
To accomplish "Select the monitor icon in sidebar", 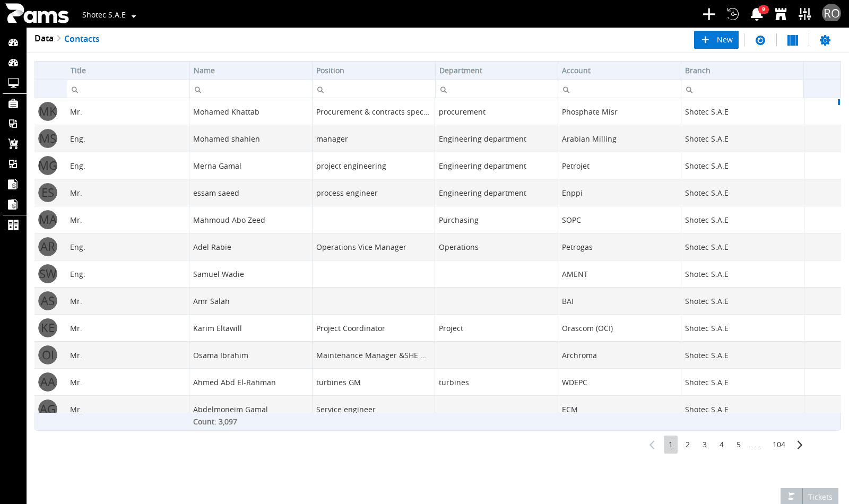I will point(13,83).
